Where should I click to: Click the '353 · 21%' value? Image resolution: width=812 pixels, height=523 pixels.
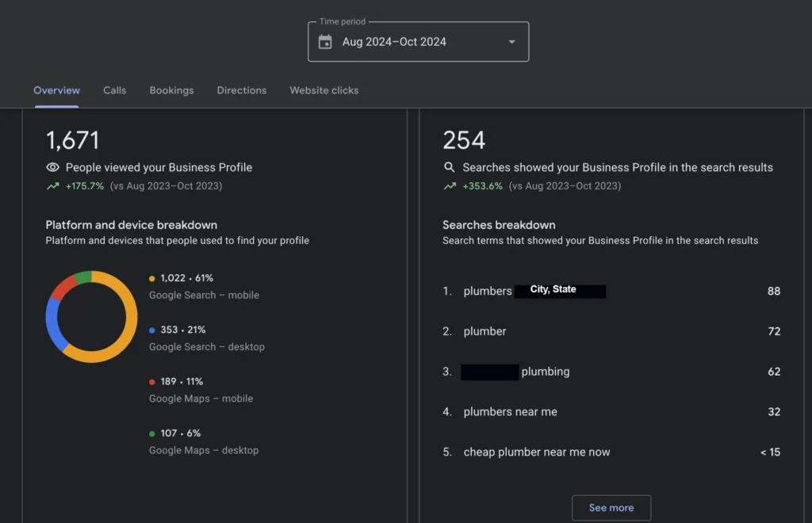click(x=183, y=330)
